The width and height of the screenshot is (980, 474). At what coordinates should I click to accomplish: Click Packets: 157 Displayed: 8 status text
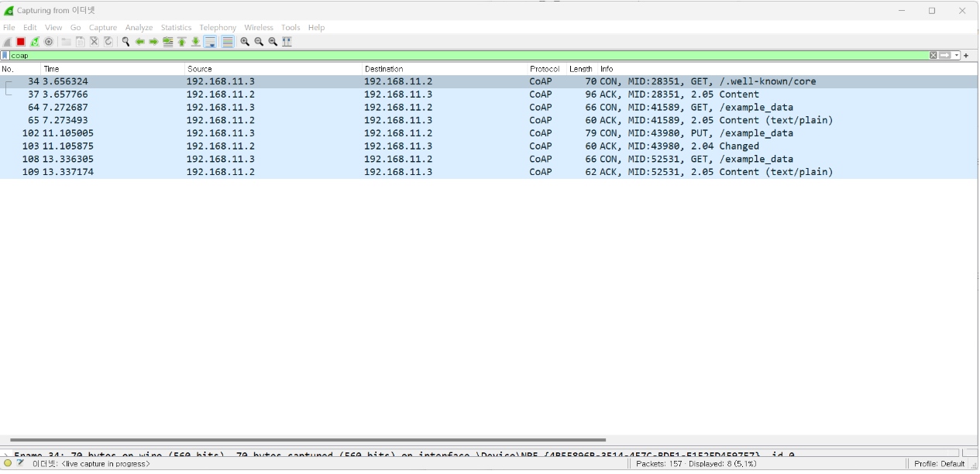[x=696, y=464]
